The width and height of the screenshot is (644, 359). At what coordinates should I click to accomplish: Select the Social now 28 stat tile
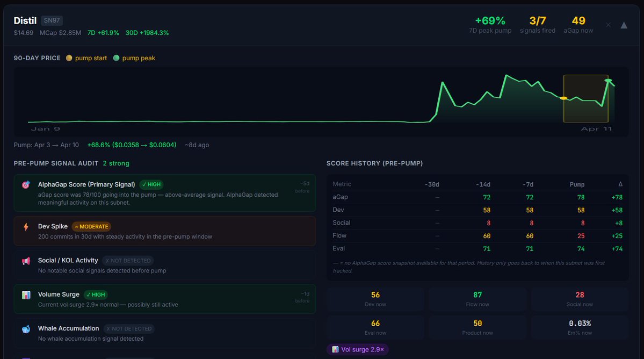pos(580,299)
